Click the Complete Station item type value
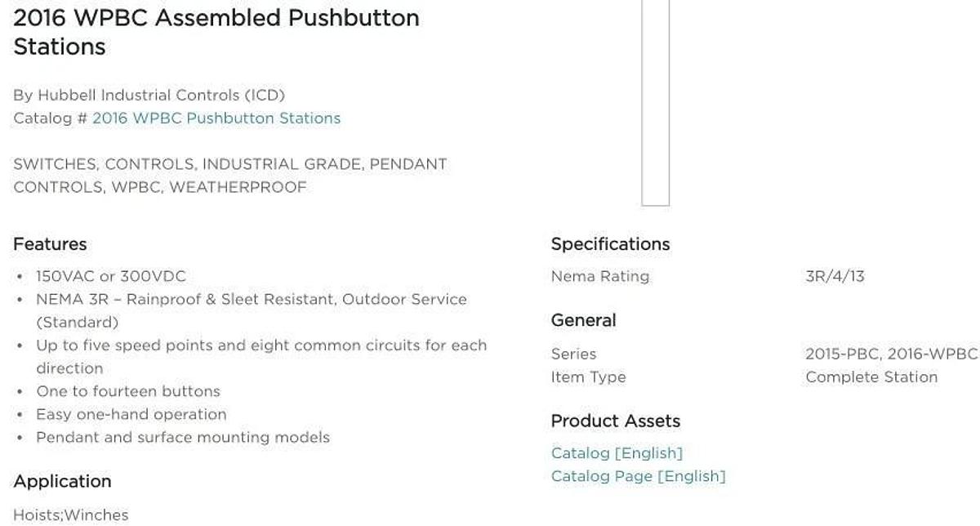Screen dimensions: 980x526 871,377
